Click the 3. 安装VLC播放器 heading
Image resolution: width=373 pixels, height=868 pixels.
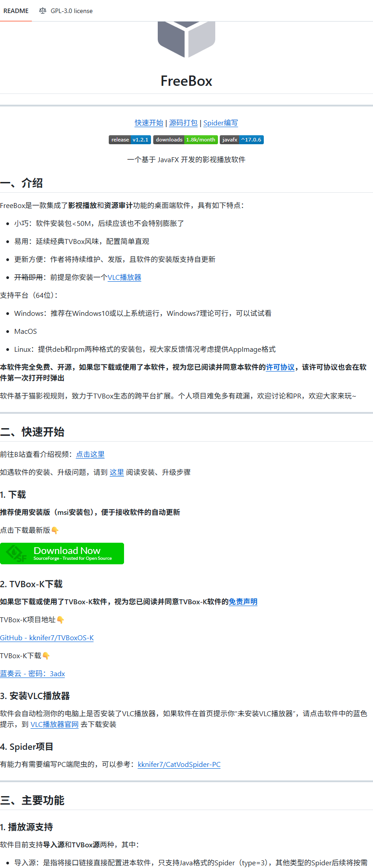tap(35, 696)
